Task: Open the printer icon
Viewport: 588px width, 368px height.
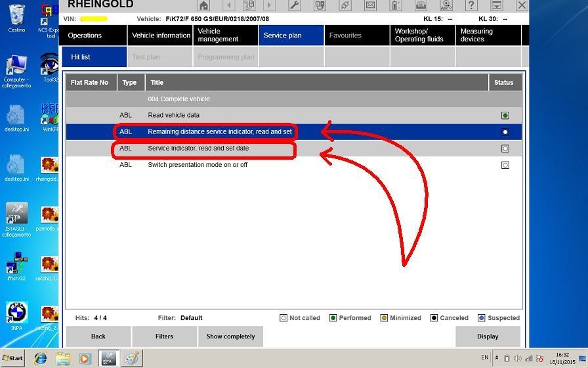Action: [421, 5]
